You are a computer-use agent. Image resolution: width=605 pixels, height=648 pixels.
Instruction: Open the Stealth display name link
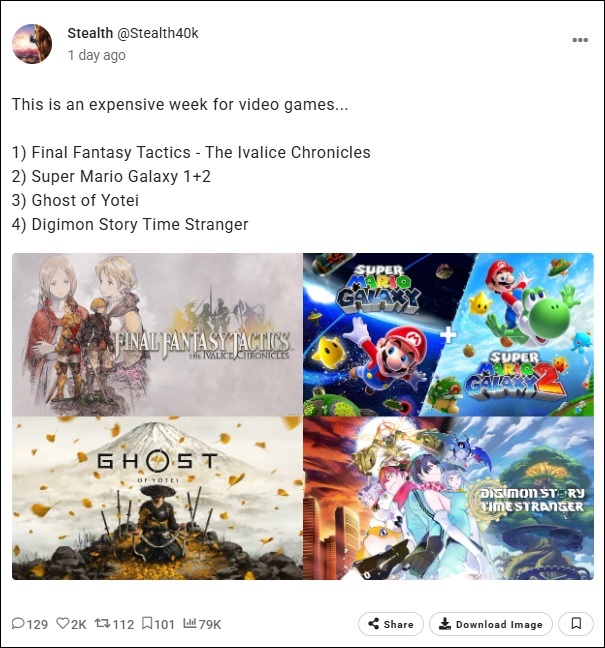(x=90, y=33)
